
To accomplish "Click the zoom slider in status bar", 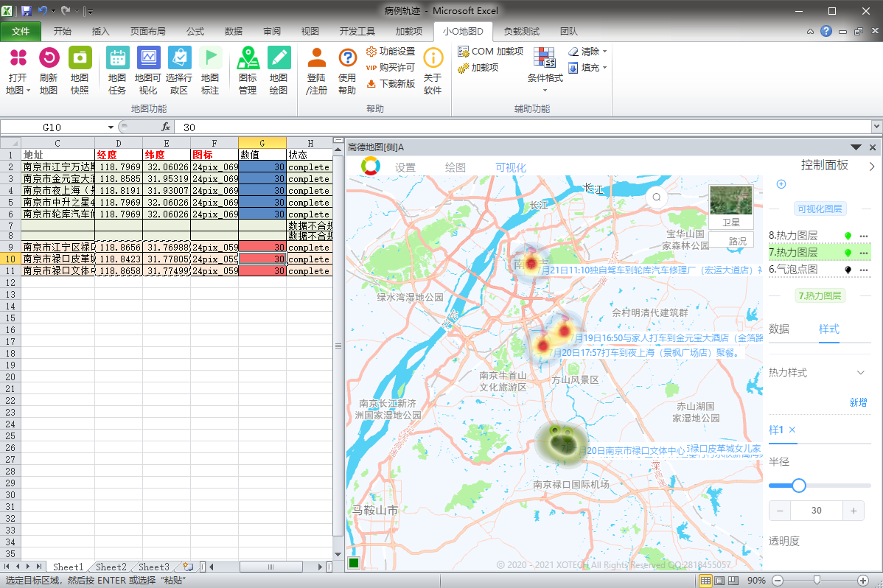I will 817,580.
